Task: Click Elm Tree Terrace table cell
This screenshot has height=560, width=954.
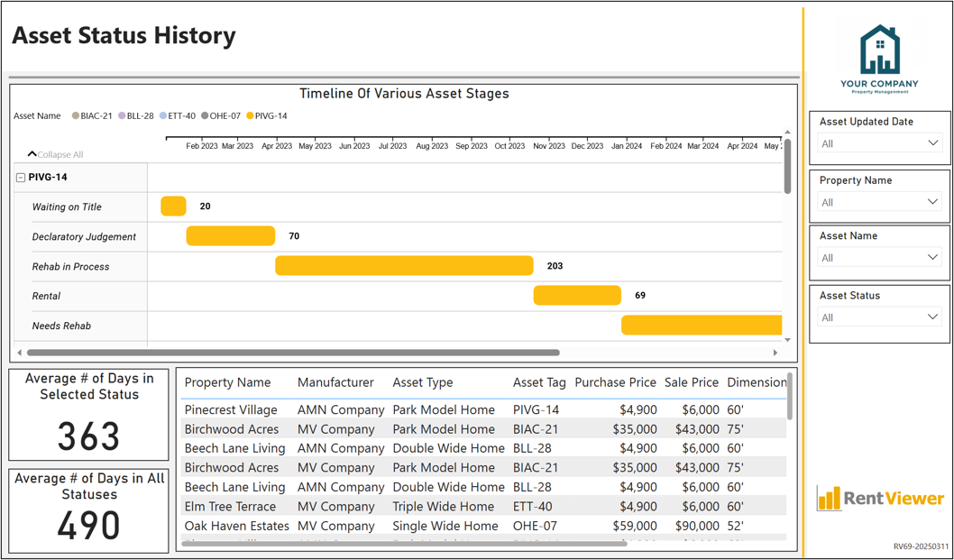Action: [230, 507]
